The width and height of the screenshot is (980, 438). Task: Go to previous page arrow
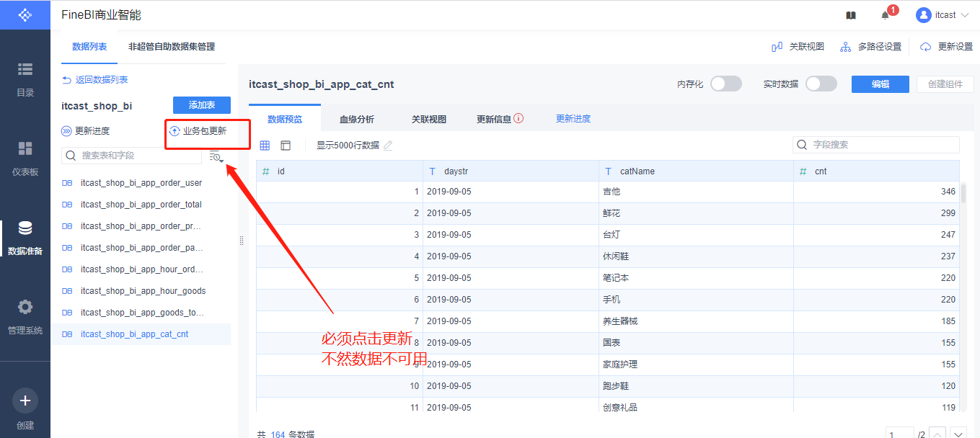point(937,434)
